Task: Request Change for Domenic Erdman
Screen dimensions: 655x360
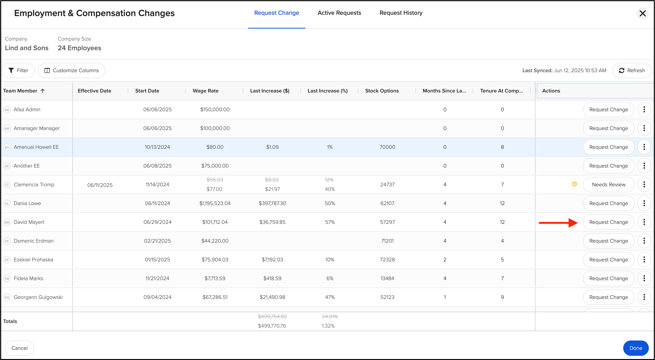Action: click(609, 241)
